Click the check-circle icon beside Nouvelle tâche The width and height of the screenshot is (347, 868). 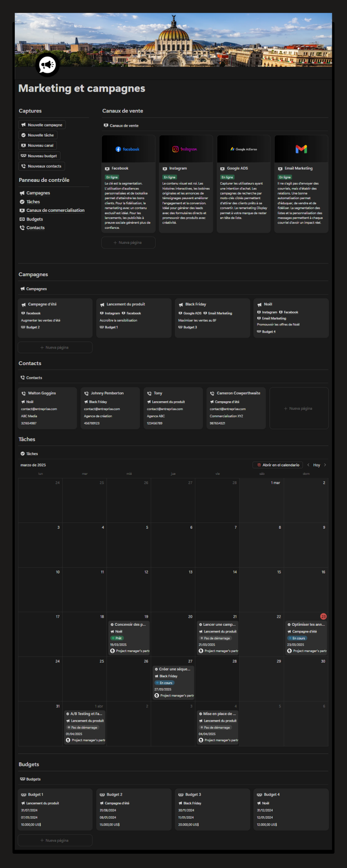23,135
